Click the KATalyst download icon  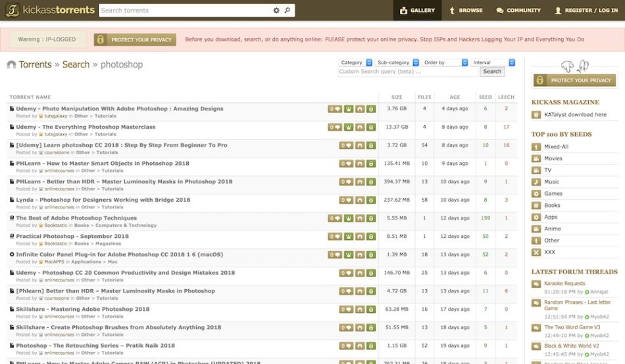pyautogui.click(x=536, y=115)
